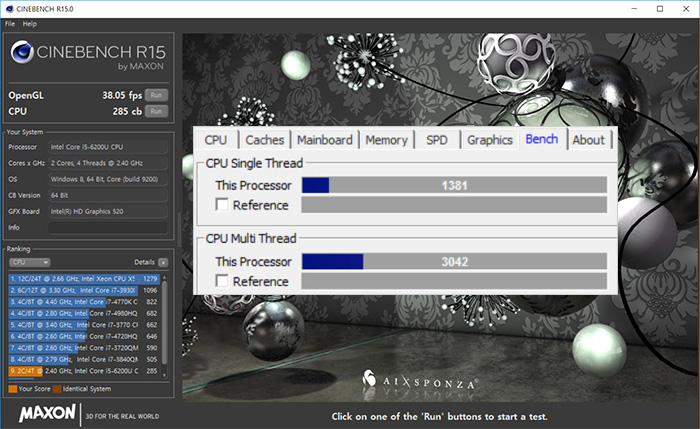Click the GFX Board field HD Graphics 520
Viewport: 700px width, 429px height.
[108, 212]
